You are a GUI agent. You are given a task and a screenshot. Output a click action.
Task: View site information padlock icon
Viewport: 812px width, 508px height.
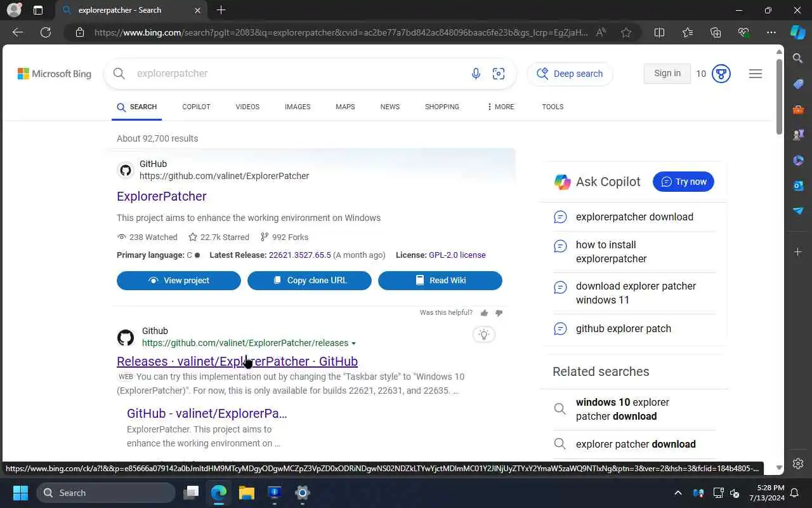80,32
